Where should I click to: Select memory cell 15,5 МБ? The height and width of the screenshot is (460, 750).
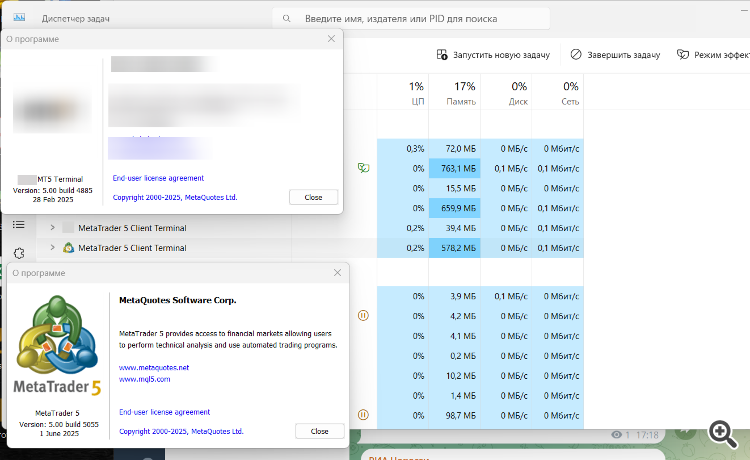454,188
